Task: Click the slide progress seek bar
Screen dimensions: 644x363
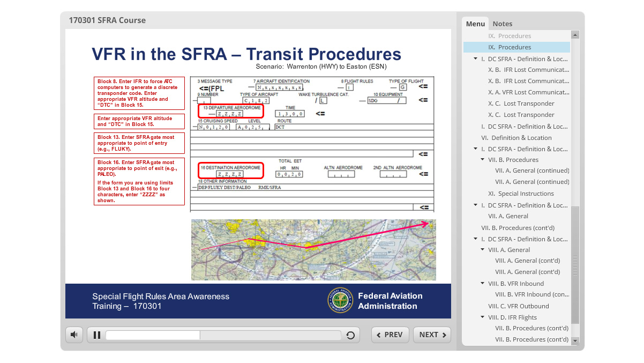Action: pyautogui.click(x=223, y=335)
